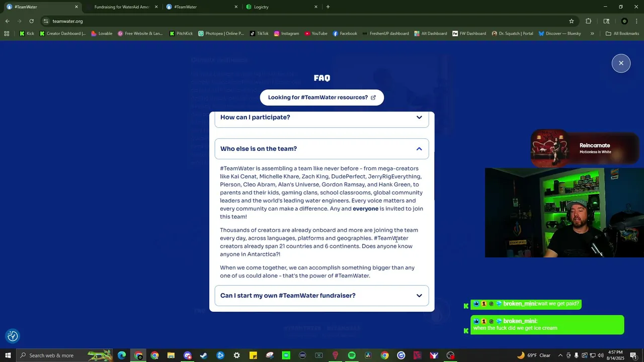The image size is (644, 362).
Task: Click the bold word 'everyone' in the FAQ
Action: pyautogui.click(x=365, y=209)
